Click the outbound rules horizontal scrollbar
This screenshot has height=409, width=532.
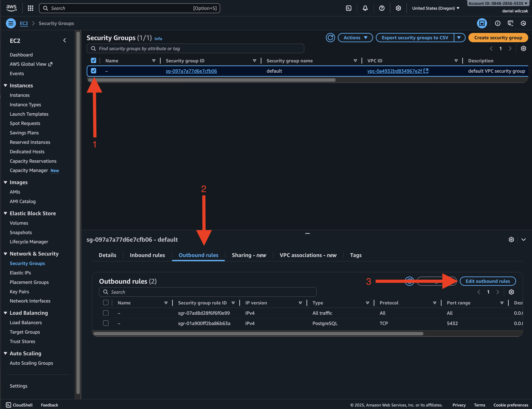[x=258, y=334]
